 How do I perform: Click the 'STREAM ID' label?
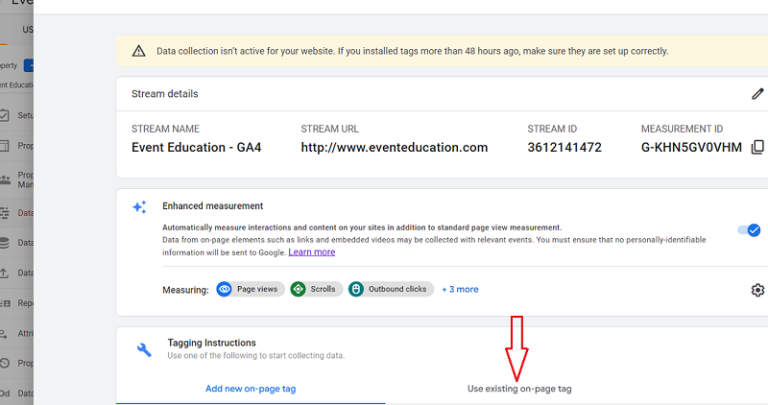pos(552,129)
